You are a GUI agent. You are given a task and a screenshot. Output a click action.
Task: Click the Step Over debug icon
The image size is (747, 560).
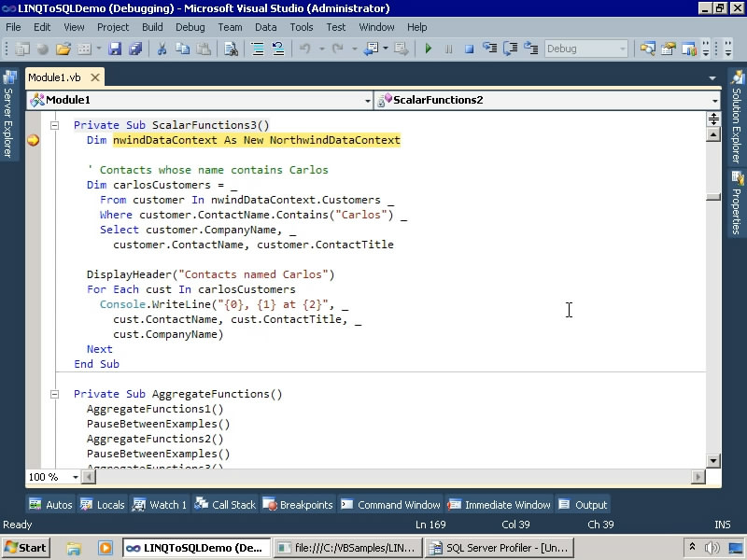pyautogui.click(x=510, y=49)
